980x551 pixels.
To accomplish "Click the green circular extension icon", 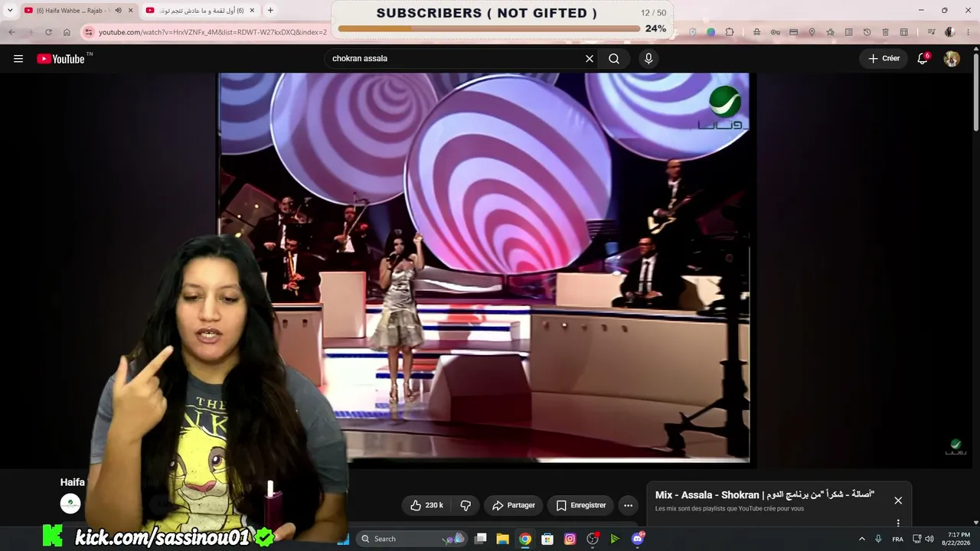I will [710, 32].
